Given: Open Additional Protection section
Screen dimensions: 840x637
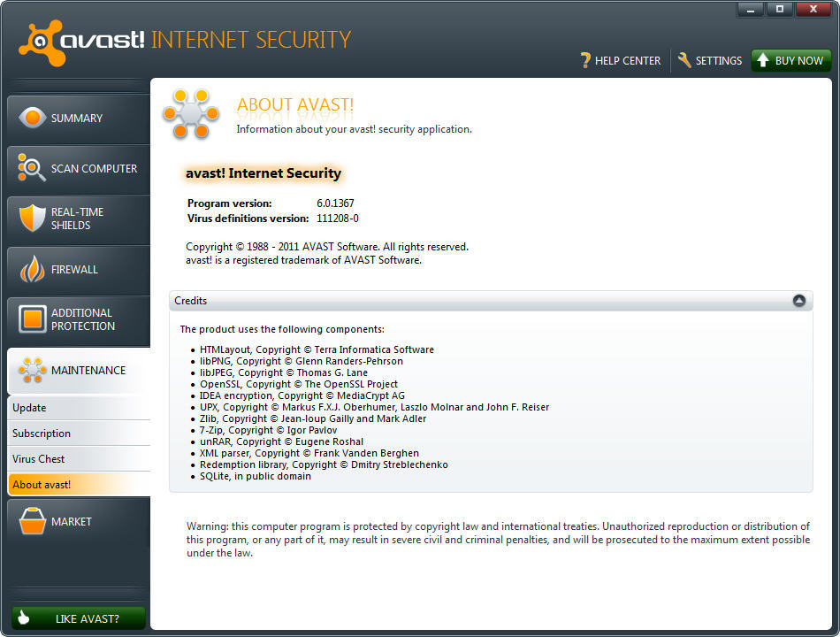Looking at the screenshot, I should coord(79,320).
